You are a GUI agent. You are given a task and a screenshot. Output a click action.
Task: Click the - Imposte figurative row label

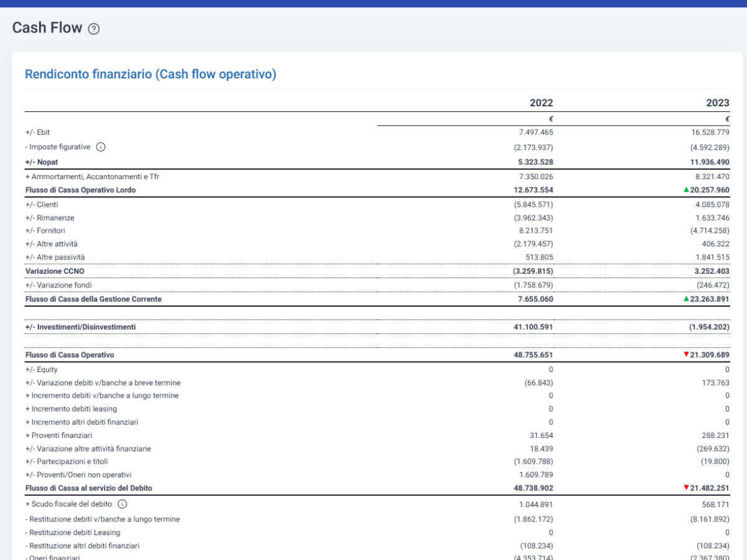[x=58, y=147]
